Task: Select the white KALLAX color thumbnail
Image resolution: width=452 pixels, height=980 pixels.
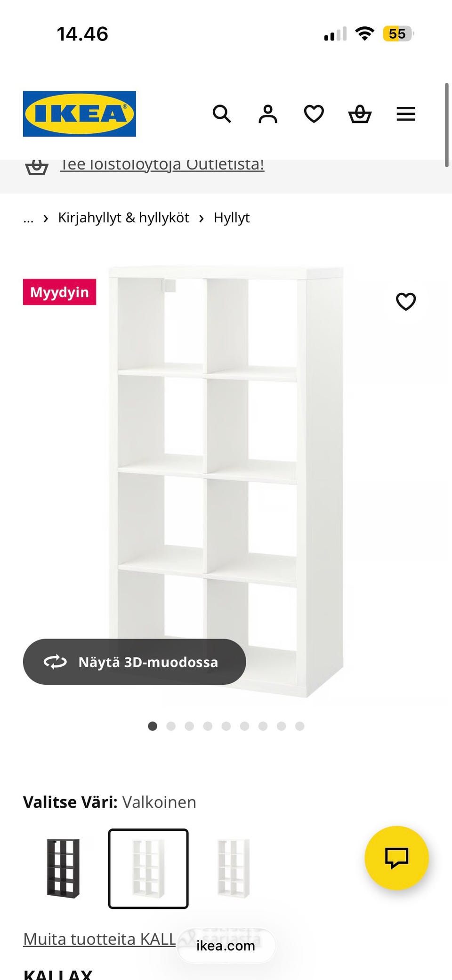Action: coord(148,868)
